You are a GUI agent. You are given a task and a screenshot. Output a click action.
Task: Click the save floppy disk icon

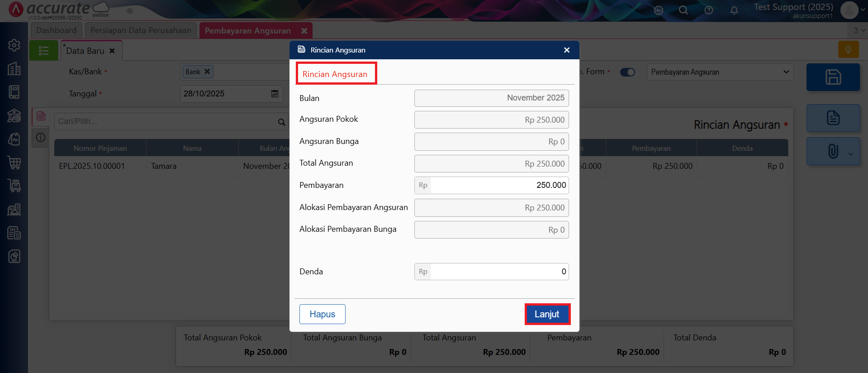point(833,77)
